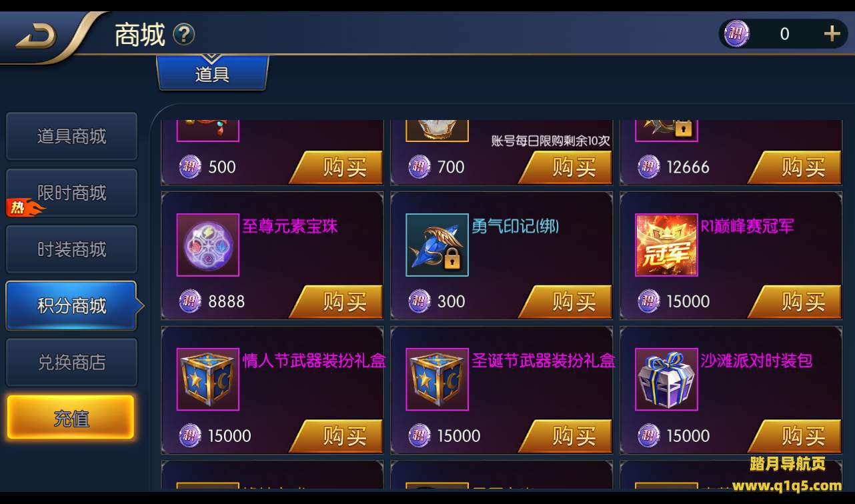Image resolution: width=855 pixels, height=504 pixels.
Task: Buy the 12666-point item
Action: pyautogui.click(x=796, y=167)
